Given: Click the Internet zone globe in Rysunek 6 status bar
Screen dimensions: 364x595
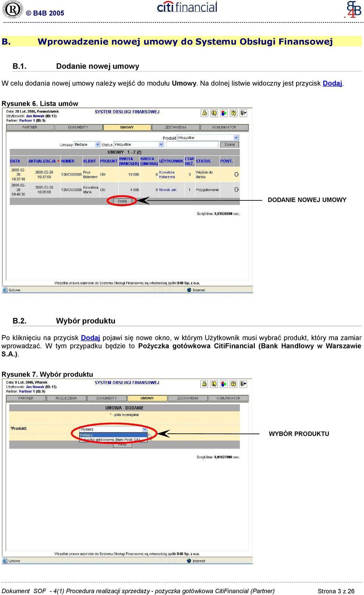Looking at the screenshot, I should 189,290.
